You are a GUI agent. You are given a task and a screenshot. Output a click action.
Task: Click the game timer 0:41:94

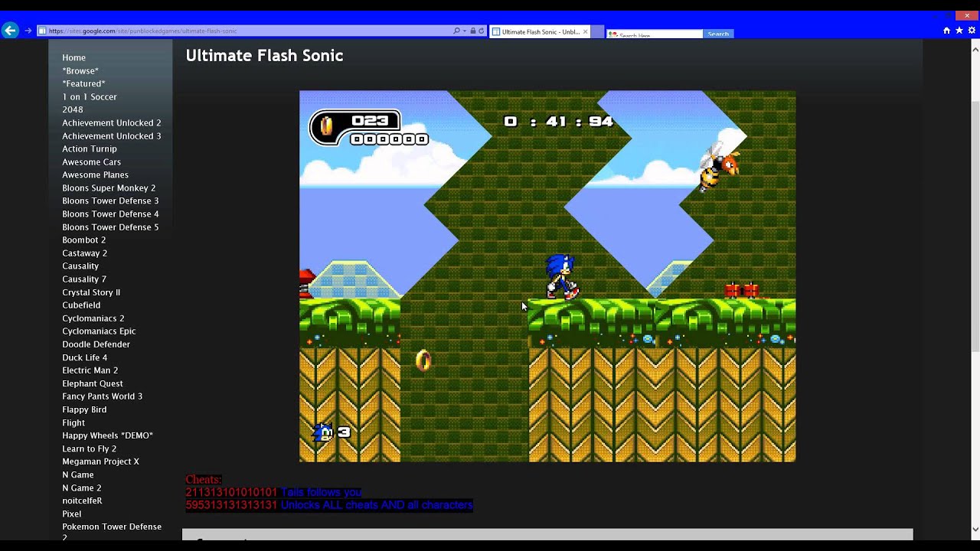point(558,122)
